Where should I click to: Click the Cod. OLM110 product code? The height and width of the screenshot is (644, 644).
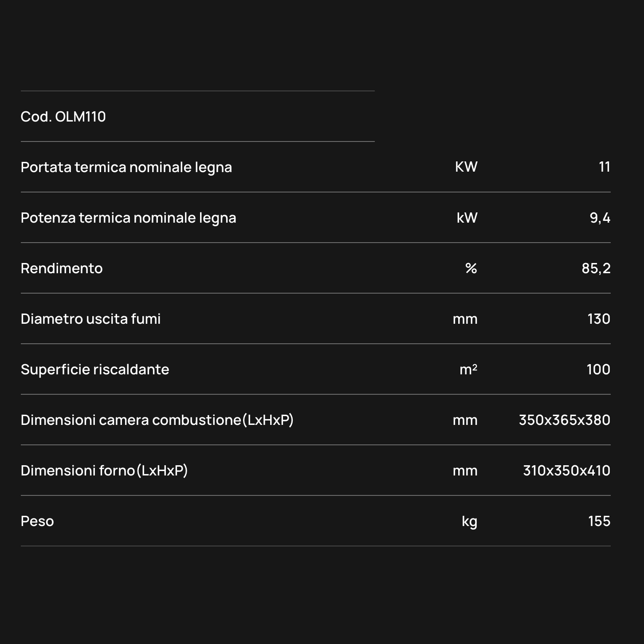(x=63, y=117)
